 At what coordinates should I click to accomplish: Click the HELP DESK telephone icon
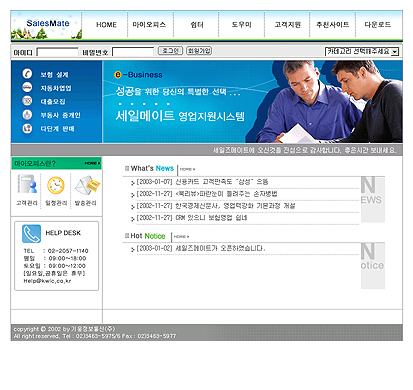31,234
